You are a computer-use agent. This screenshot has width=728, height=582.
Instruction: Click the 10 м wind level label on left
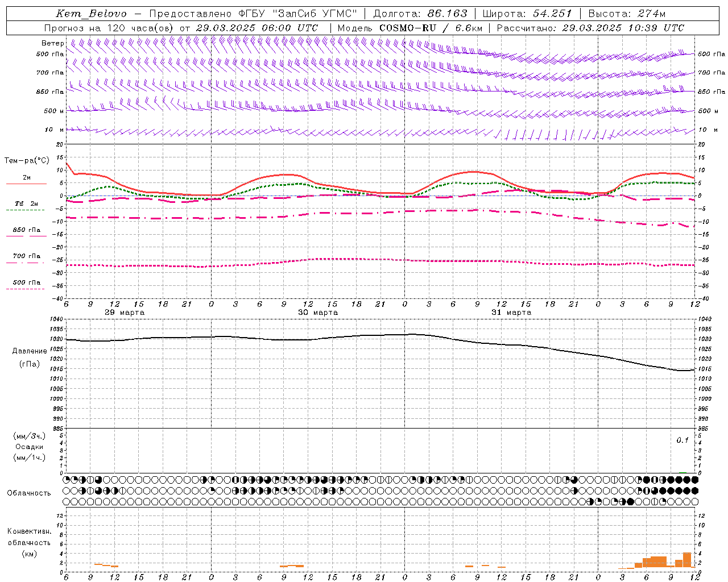coord(54,130)
